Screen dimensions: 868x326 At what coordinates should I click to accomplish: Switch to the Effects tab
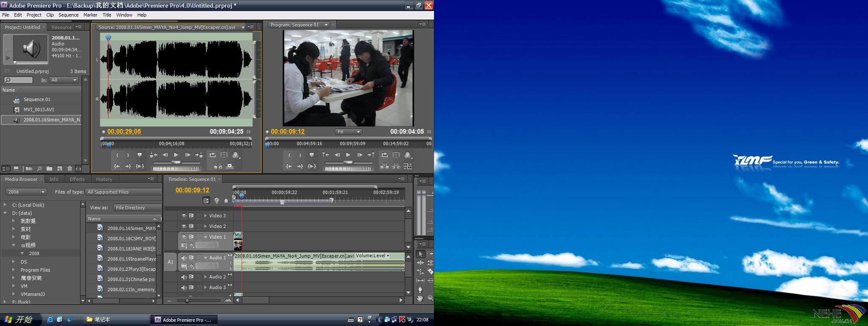[77, 179]
